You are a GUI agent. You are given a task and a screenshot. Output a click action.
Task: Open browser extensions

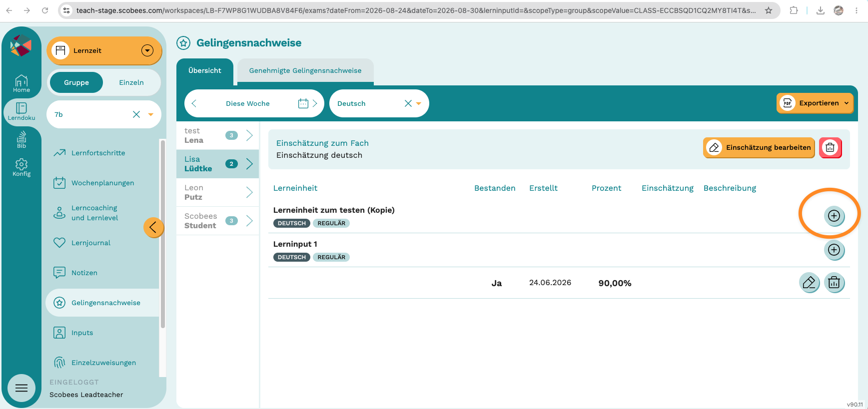794,10
